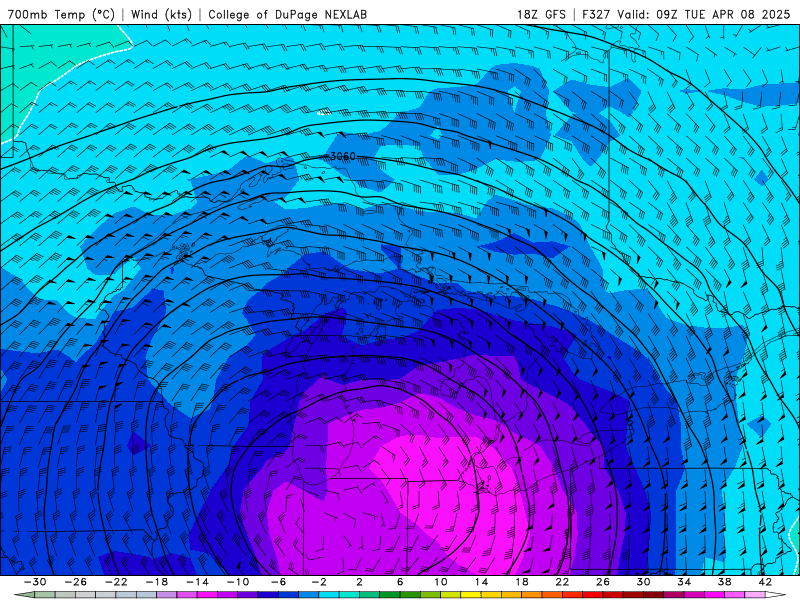This screenshot has height=600, width=800.
Task: Click the '22' color scale label
Action: [562, 582]
